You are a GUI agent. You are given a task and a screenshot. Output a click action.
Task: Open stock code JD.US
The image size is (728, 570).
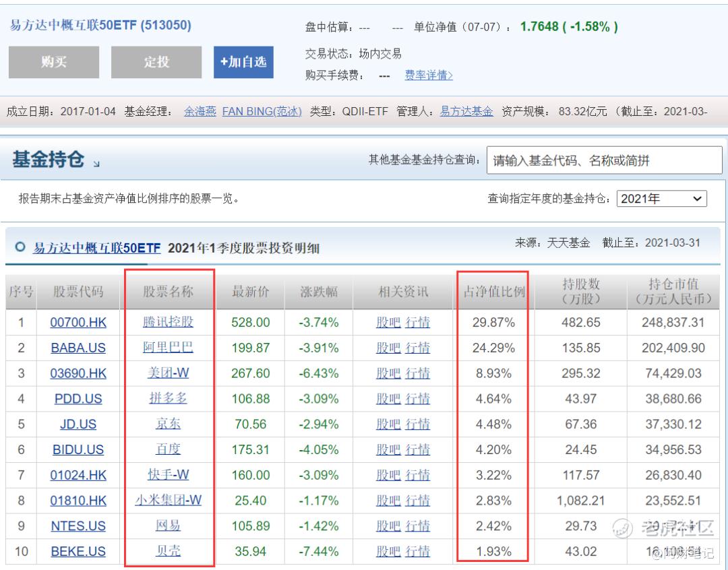78,424
